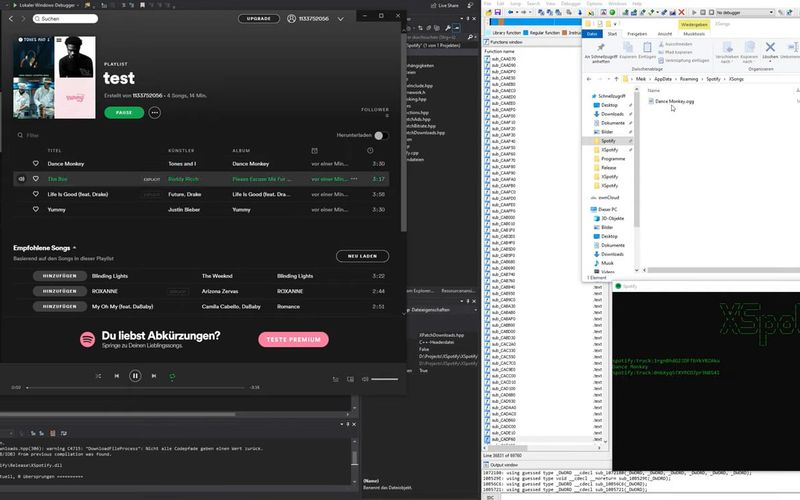Add My Oh My via HINZUFÜGEN
Screen dimensions: 800x500
pos(60,307)
